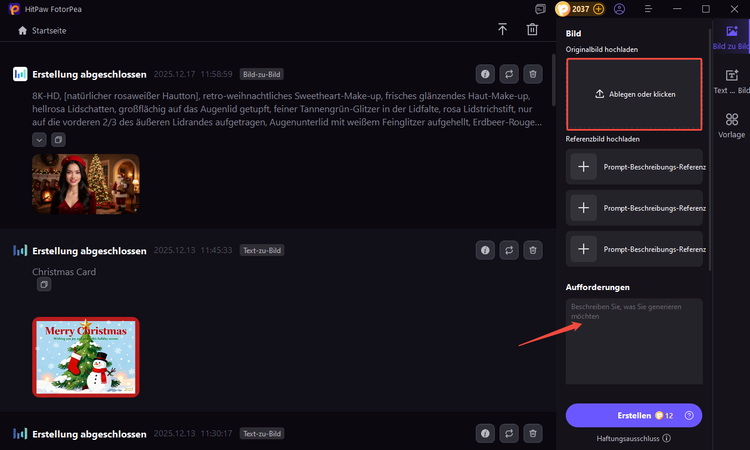Viewport: 750px width, 450px height.
Task: Click the help question mark on Erstellen button
Action: tap(689, 415)
